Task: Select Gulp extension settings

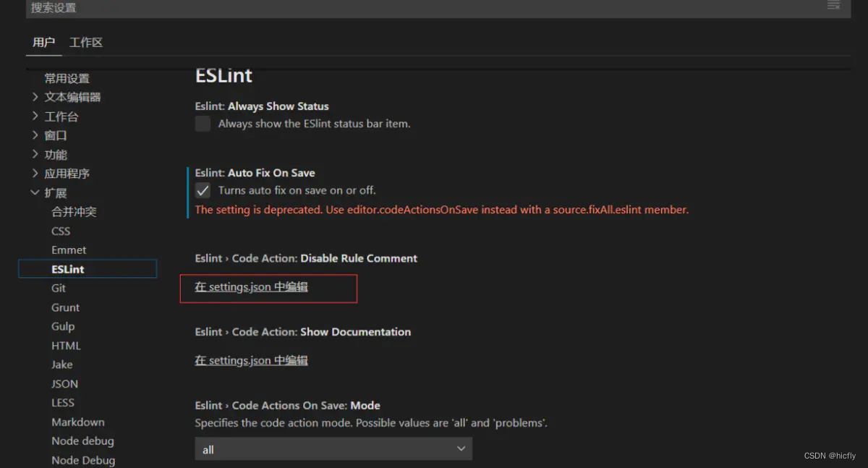Action: coord(63,326)
